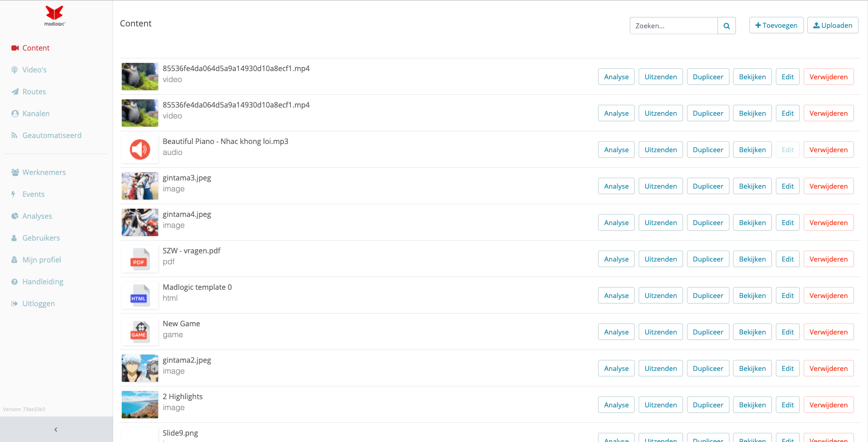Open the Werknemers section
This screenshot has height=442, width=868.
tap(44, 172)
